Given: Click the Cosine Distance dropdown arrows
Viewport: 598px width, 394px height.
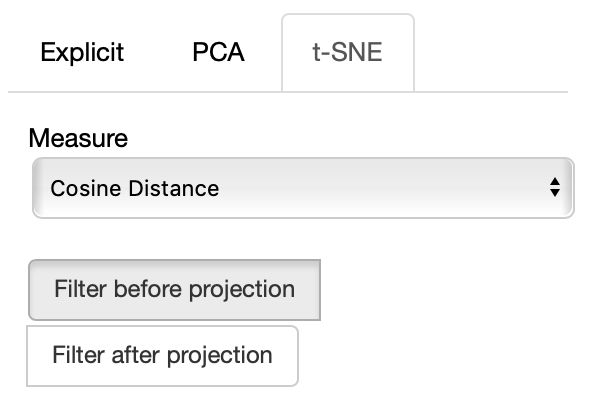Looking at the screenshot, I should coord(555,188).
